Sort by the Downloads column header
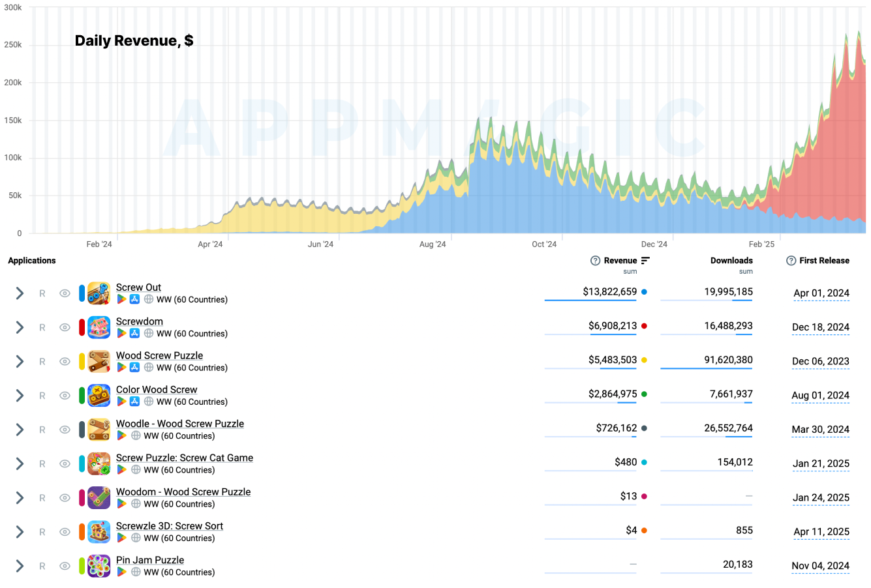 731,261
